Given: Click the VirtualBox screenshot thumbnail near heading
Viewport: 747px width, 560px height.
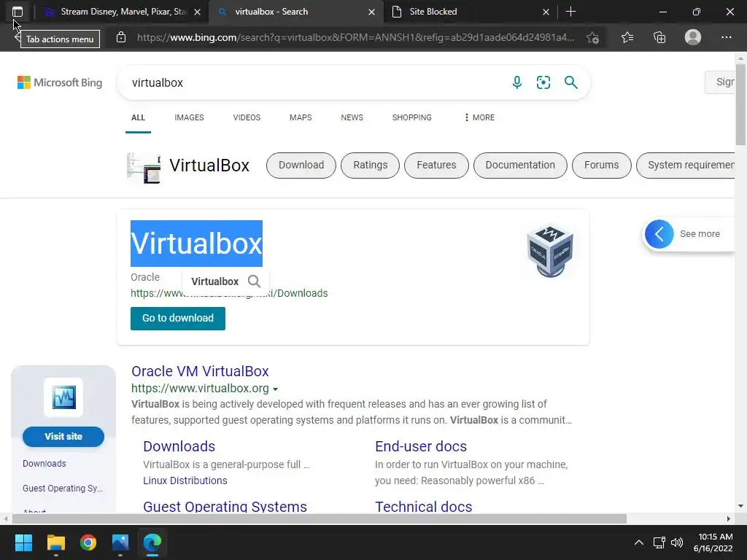Looking at the screenshot, I should [x=144, y=168].
